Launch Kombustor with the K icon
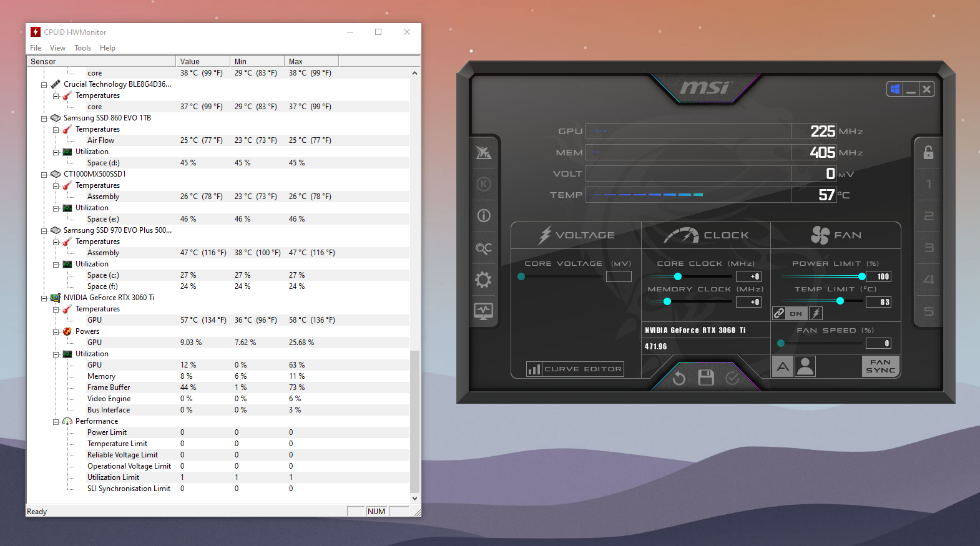The width and height of the screenshot is (980, 546). [484, 184]
